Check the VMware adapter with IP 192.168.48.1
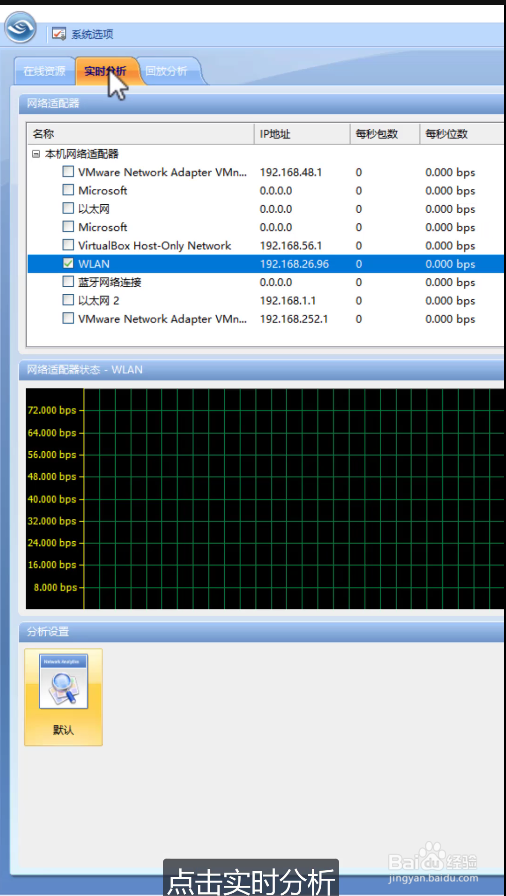Viewport: 506px width, 896px height. 68,172
